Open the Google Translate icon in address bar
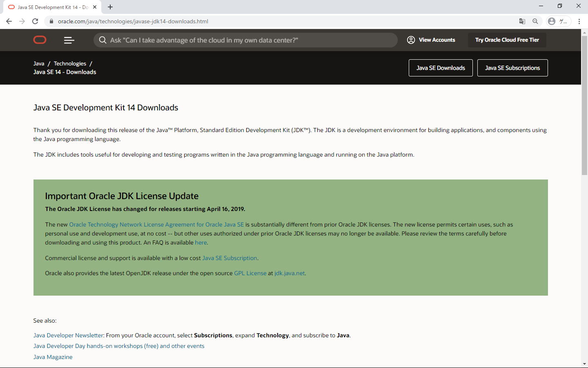588x368 pixels. coord(522,21)
